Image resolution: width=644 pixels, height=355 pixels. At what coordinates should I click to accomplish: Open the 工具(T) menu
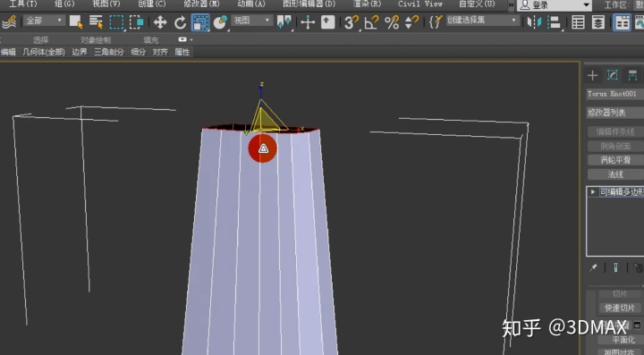[23, 4]
